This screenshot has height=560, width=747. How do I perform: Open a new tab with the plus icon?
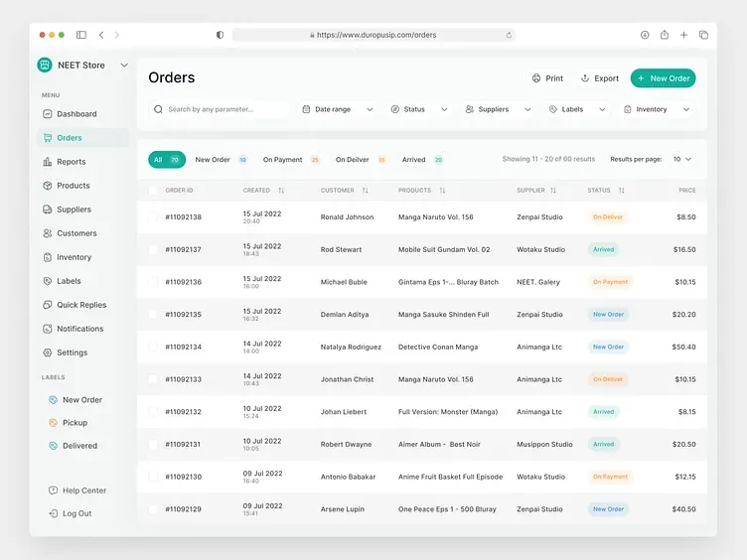click(x=683, y=35)
